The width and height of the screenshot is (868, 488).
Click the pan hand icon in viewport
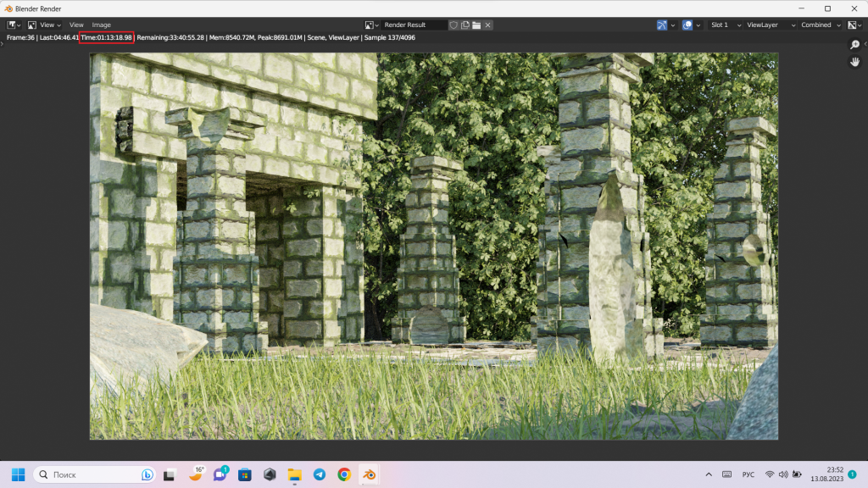coord(855,63)
